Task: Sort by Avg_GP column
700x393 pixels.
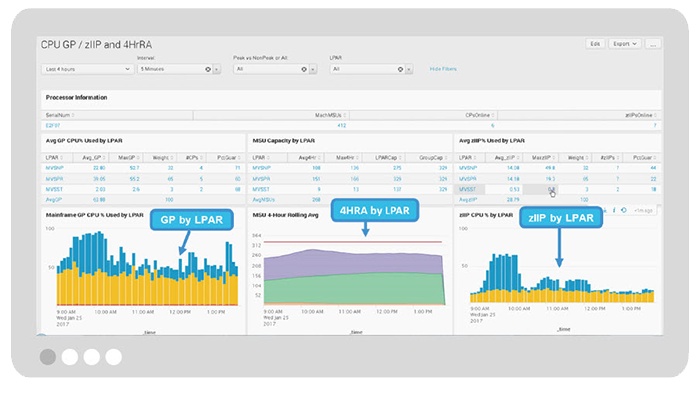Action: [94, 158]
